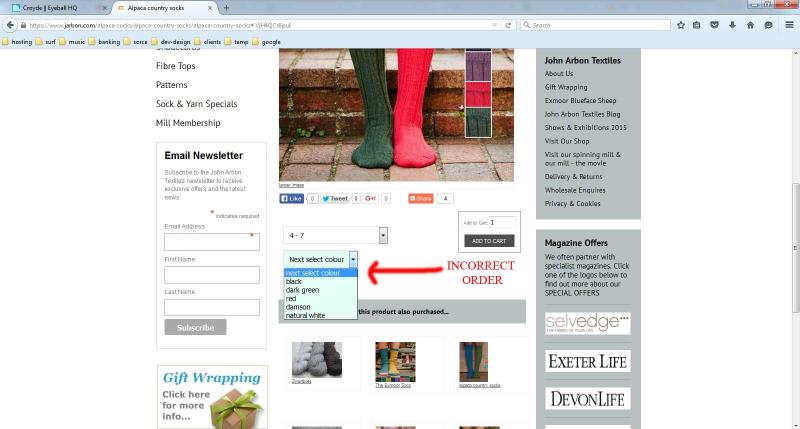
Task: Click the page vertical scrollbar thumb
Action: click(x=795, y=247)
